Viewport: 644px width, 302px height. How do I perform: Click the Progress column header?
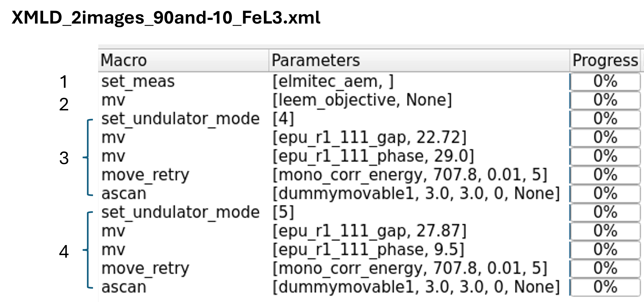coord(605,61)
